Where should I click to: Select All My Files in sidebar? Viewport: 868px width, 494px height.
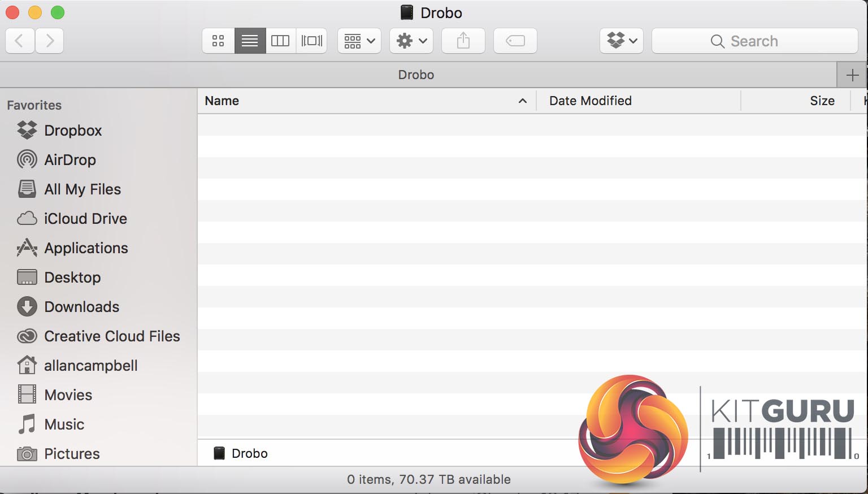(83, 189)
